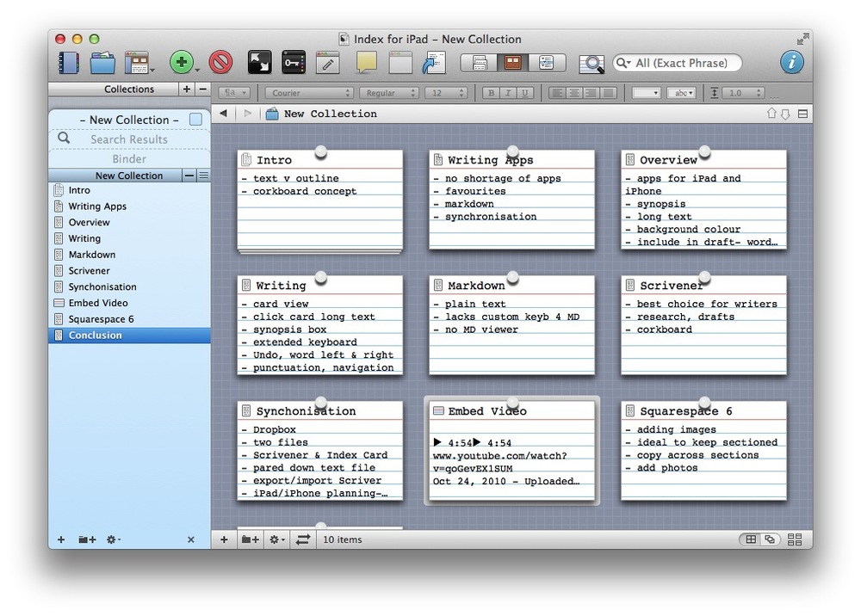Toggle the Binder notebook icon in toolbar
The image size is (861, 616).
pyautogui.click(x=69, y=63)
